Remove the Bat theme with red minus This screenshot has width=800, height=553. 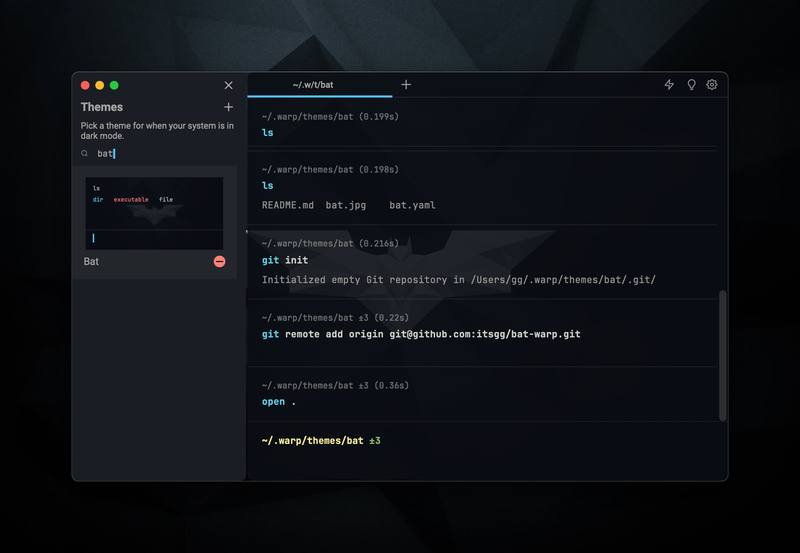pos(219,261)
